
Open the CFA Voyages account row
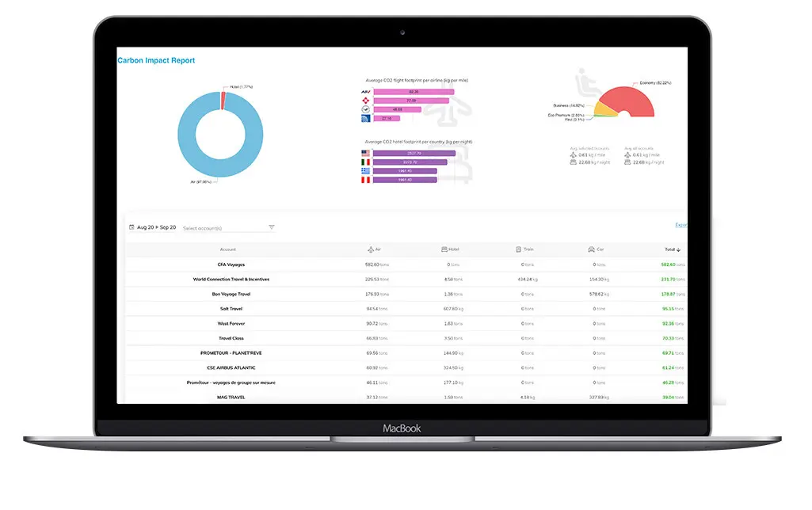[231, 265]
